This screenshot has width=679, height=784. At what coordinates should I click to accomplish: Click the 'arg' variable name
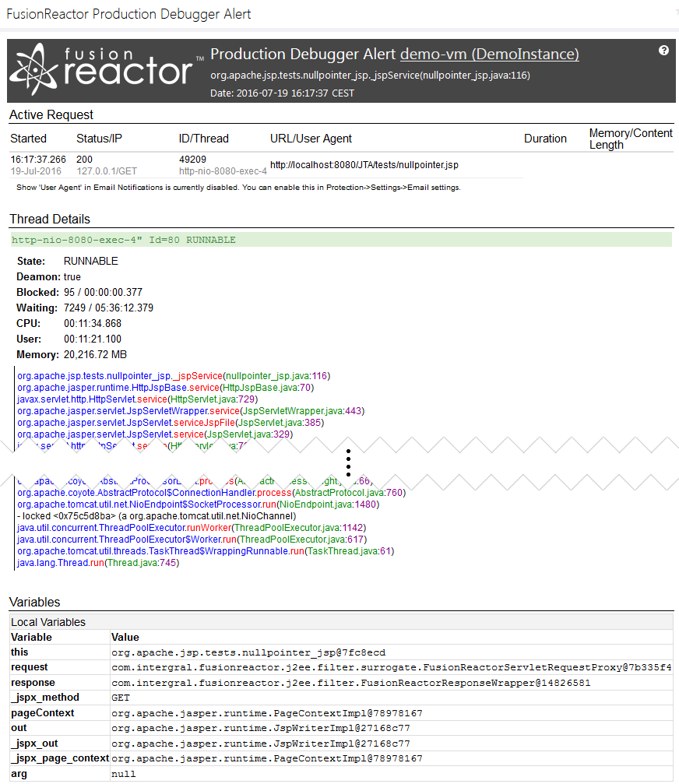[x=19, y=774]
